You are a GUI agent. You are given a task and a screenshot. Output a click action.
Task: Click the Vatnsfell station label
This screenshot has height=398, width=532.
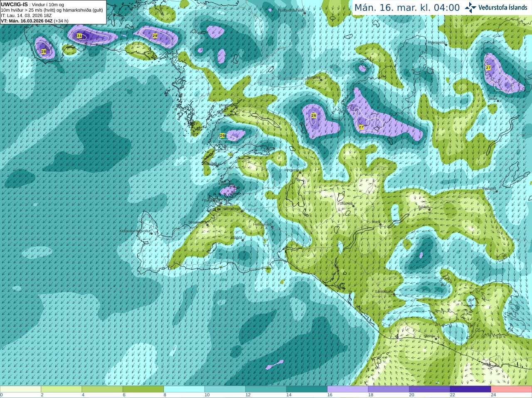tap(489, 189)
